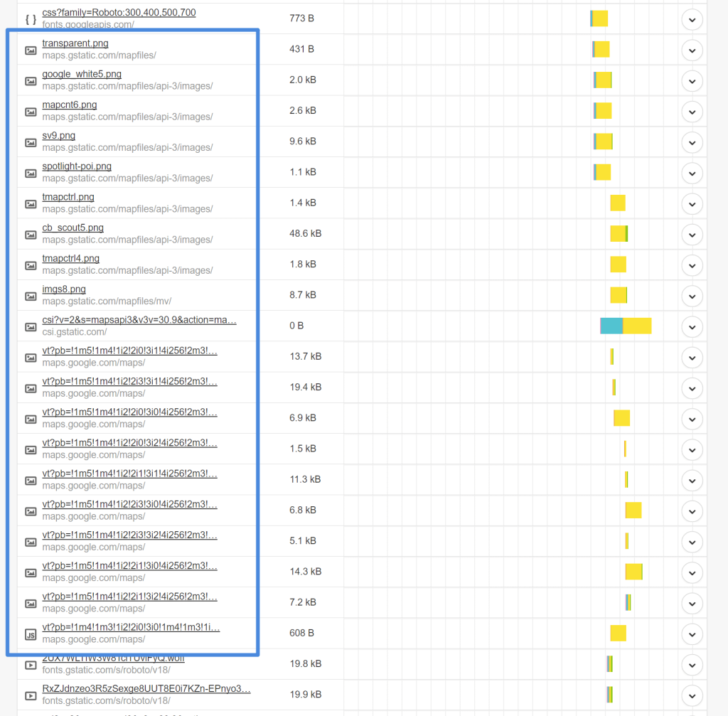Viewport: 728px width, 716px height.
Task: Click the image icon beside imgs8.png
Action: [31, 296]
